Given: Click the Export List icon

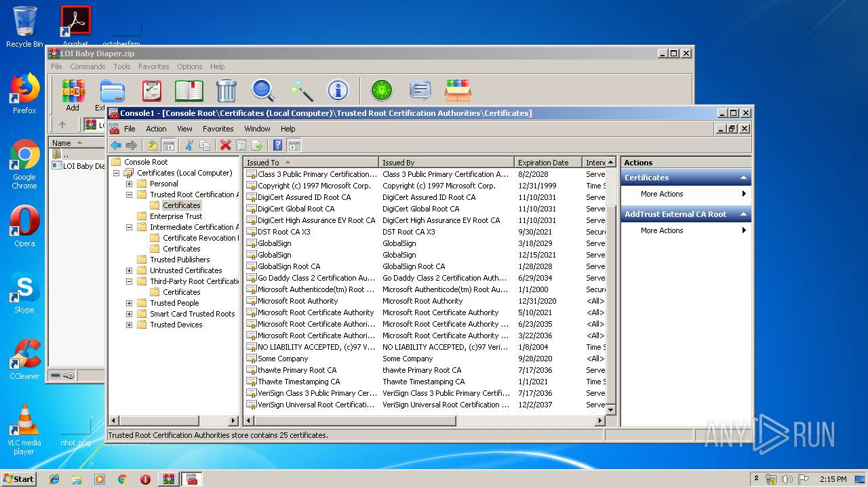Looking at the screenshot, I should (257, 145).
